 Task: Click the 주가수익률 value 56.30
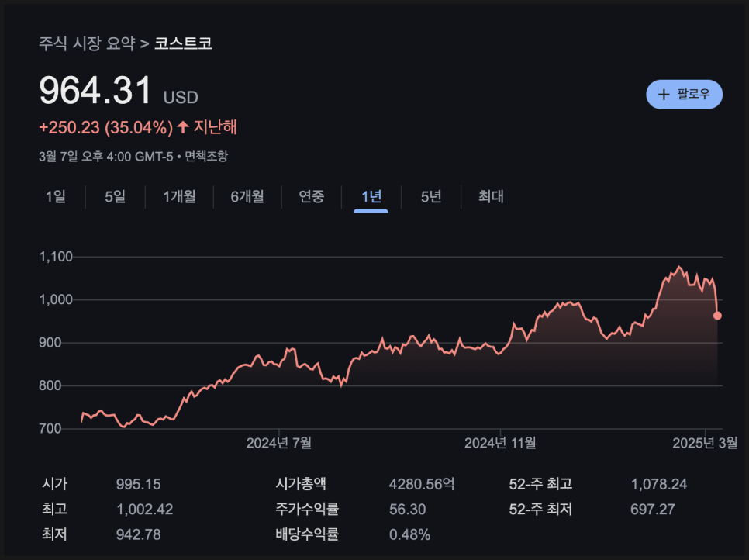(408, 510)
